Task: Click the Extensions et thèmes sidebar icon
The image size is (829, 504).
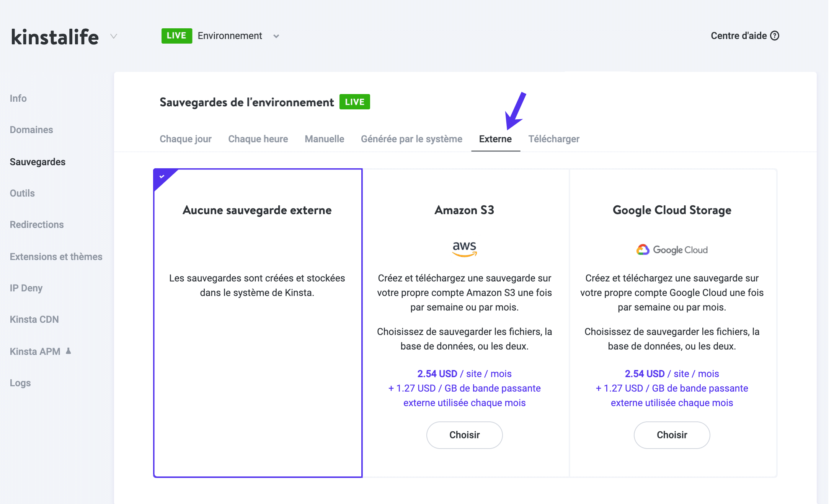Action: point(55,256)
